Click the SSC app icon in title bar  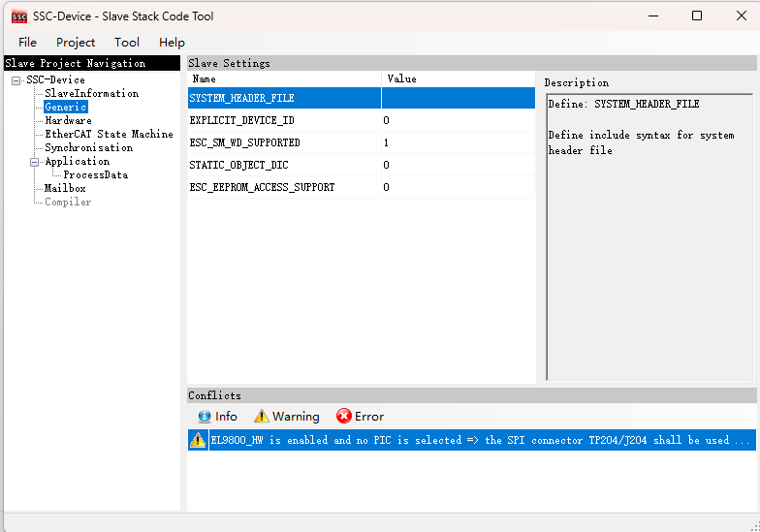(x=19, y=16)
